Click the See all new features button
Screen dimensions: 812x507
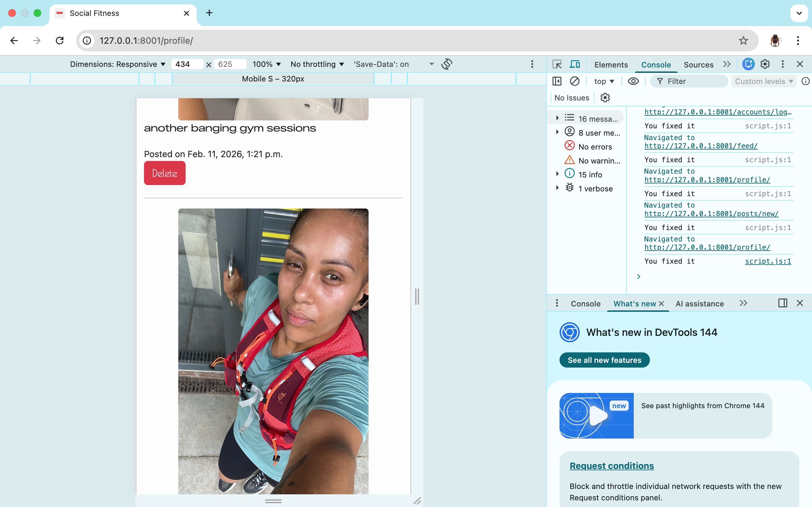(604, 360)
